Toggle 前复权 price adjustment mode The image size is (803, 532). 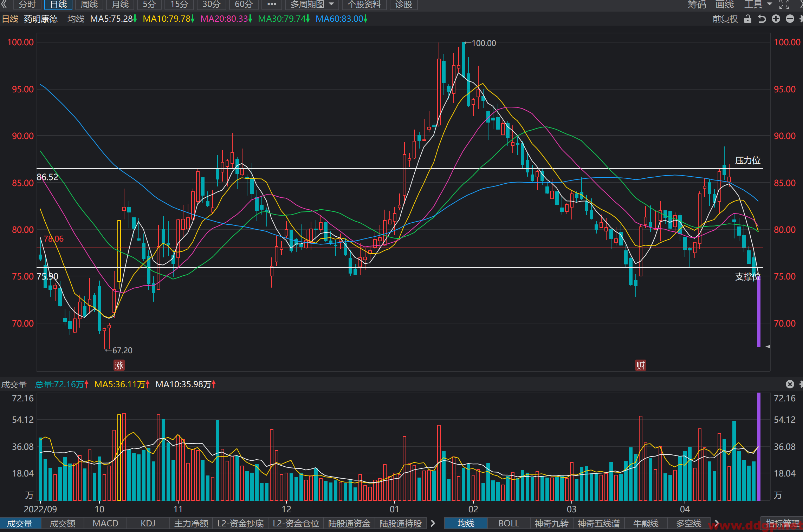pos(725,19)
